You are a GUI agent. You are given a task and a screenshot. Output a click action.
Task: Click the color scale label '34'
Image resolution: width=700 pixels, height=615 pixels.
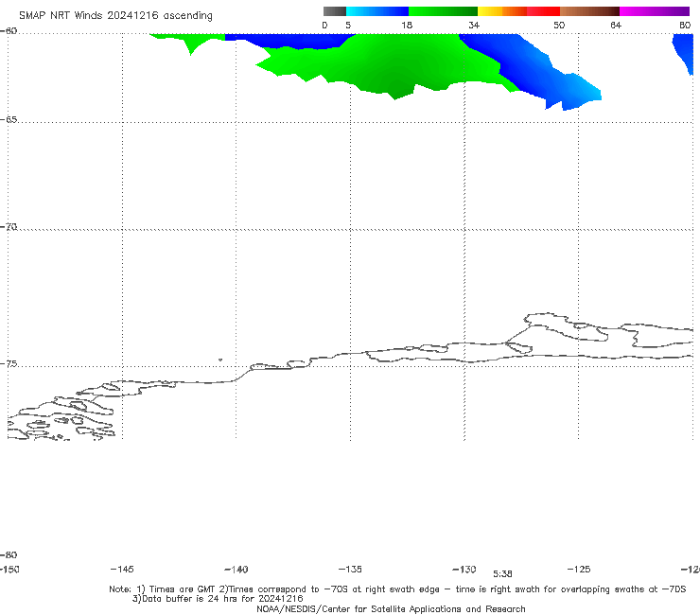click(474, 25)
